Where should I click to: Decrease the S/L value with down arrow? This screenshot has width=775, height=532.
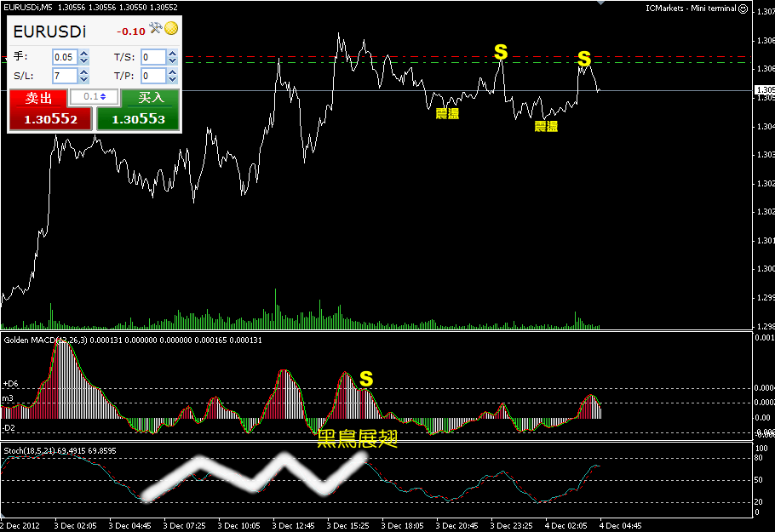[x=84, y=79]
